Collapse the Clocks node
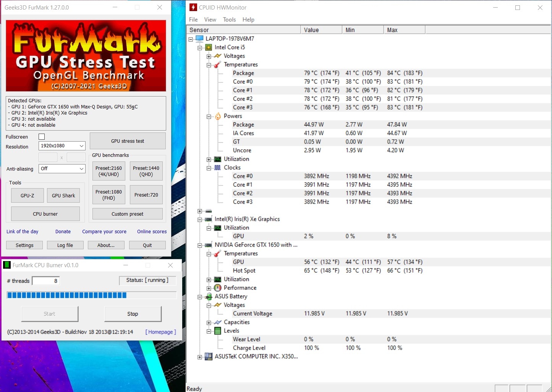 coord(209,168)
